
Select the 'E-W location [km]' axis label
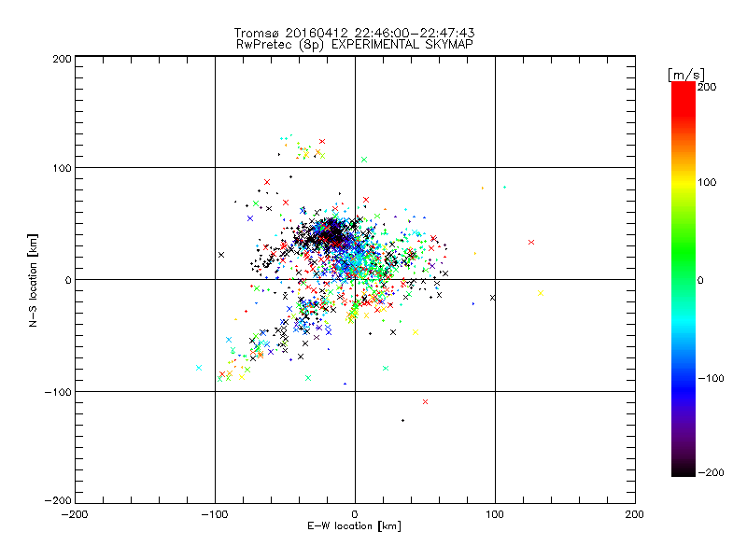coord(354,526)
